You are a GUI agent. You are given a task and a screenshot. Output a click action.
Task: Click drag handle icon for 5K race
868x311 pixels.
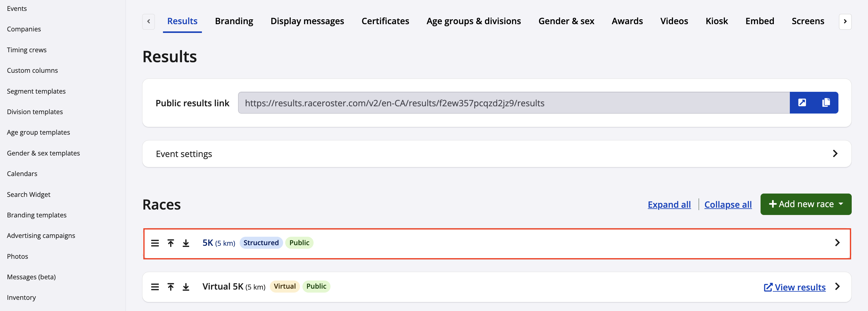coord(155,243)
